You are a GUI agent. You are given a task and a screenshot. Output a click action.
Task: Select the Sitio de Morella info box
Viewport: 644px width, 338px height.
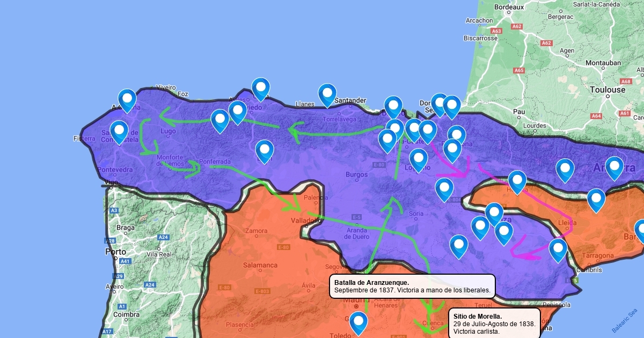click(494, 324)
